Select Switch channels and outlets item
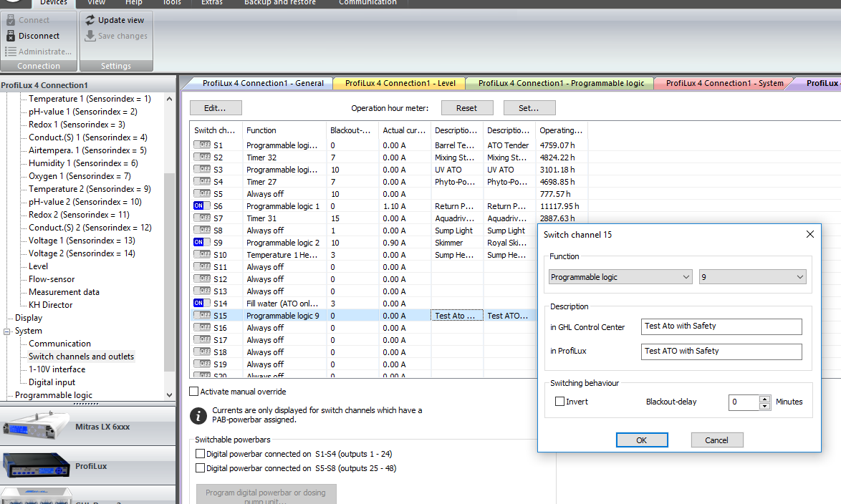This screenshot has height=504, width=841. 81,356
